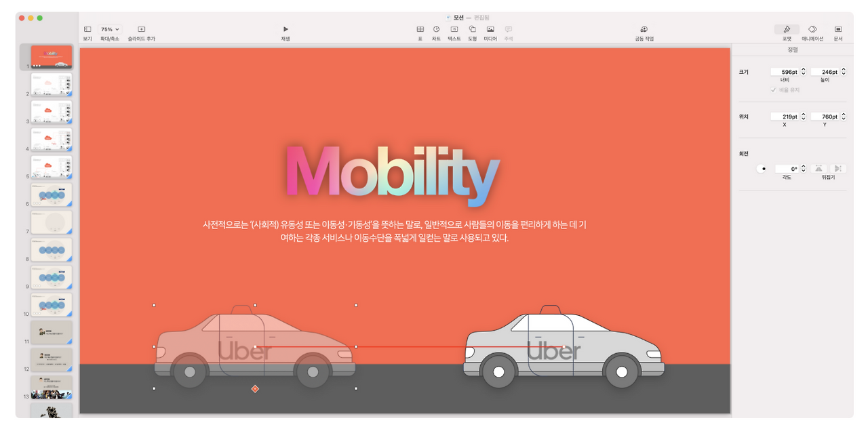Select slide 5 thumbnail in navigator

52,167
